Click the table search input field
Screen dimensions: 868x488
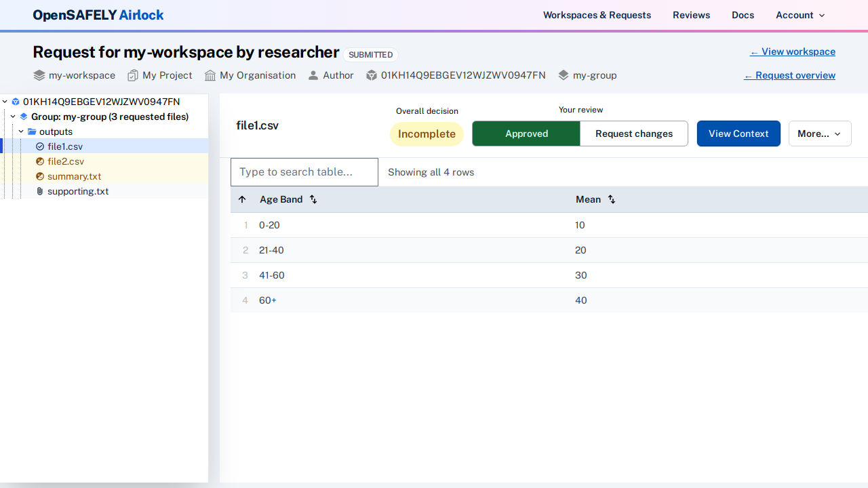click(304, 171)
